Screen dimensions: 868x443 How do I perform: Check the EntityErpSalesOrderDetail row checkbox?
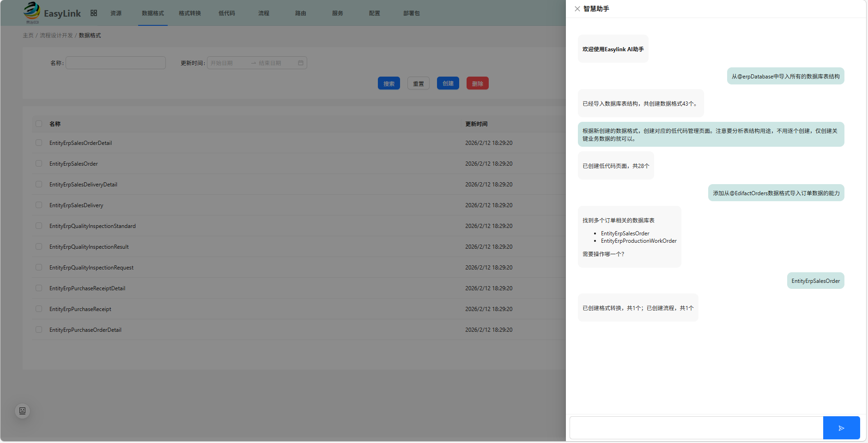pyautogui.click(x=39, y=143)
